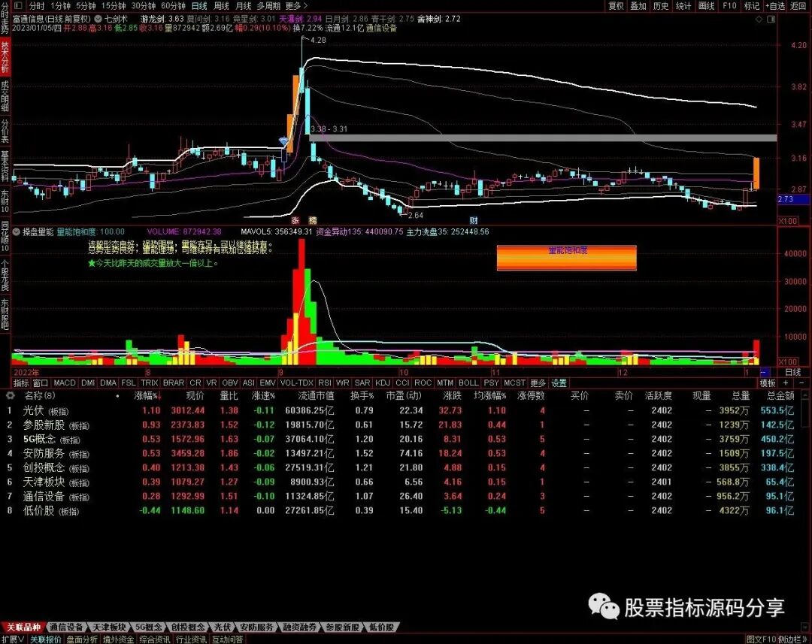Viewport: 812px width, 644px height.
Task: Click the 返回 back button
Action: 798,6
